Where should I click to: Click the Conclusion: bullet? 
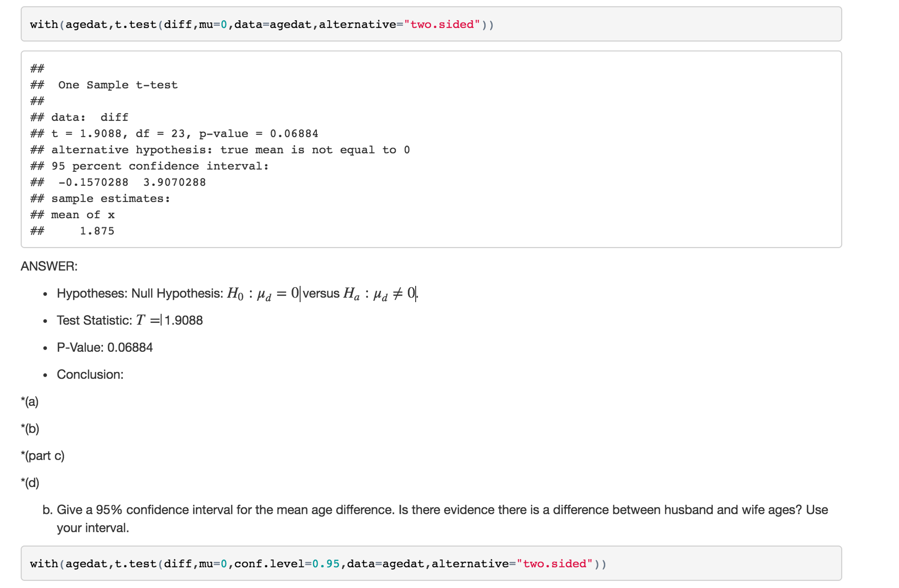tap(90, 375)
